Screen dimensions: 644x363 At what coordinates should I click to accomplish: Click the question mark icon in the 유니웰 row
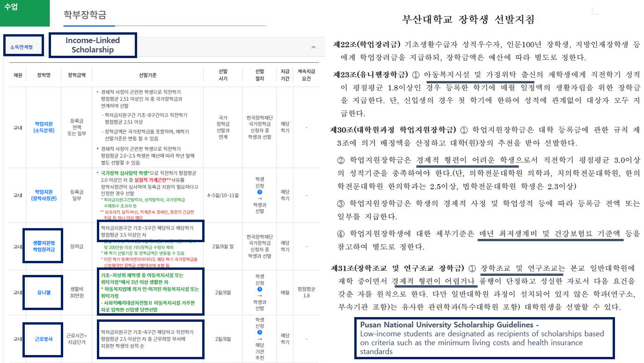click(259, 289)
